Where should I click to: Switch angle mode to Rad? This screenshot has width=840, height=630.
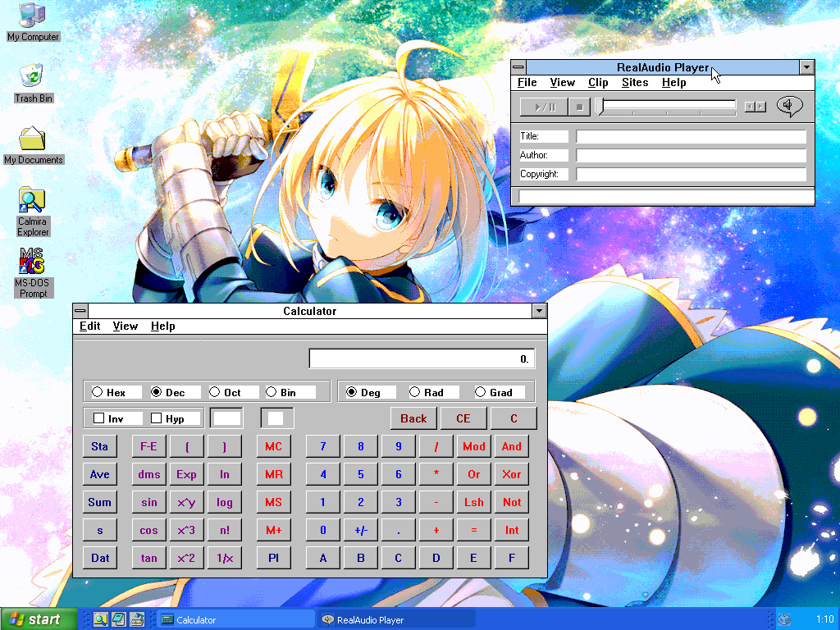tap(415, 392)
